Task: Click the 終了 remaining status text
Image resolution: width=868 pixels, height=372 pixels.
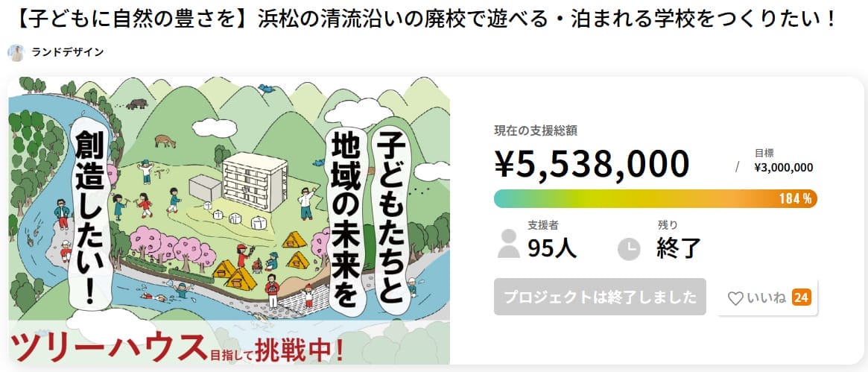Action: click(679, 248)
